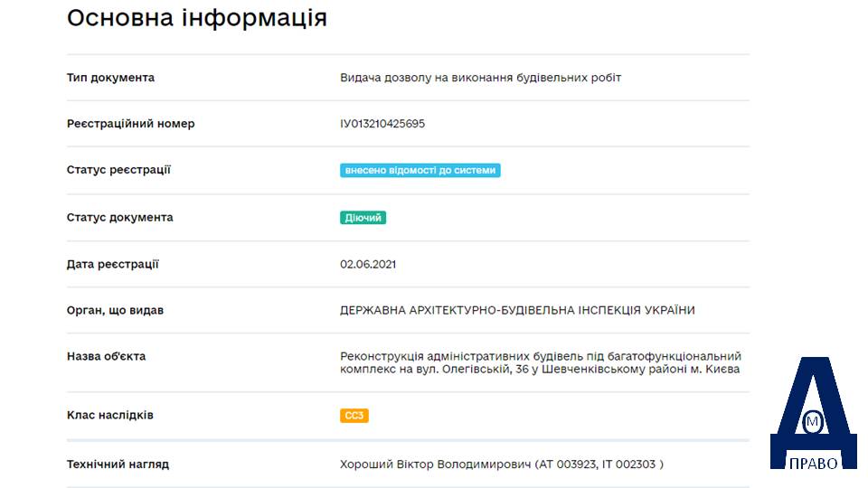
Task: Click the 'Клас наслідків' label
Action: point(110,415)
